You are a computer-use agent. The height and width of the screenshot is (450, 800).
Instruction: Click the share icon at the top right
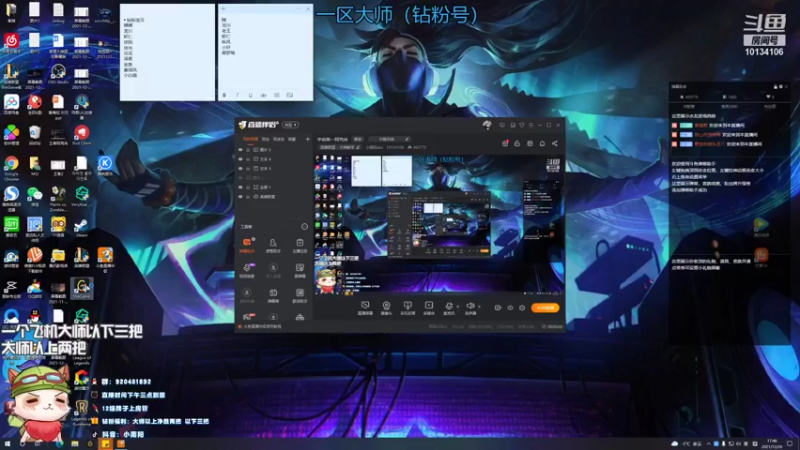coord(555,143)
